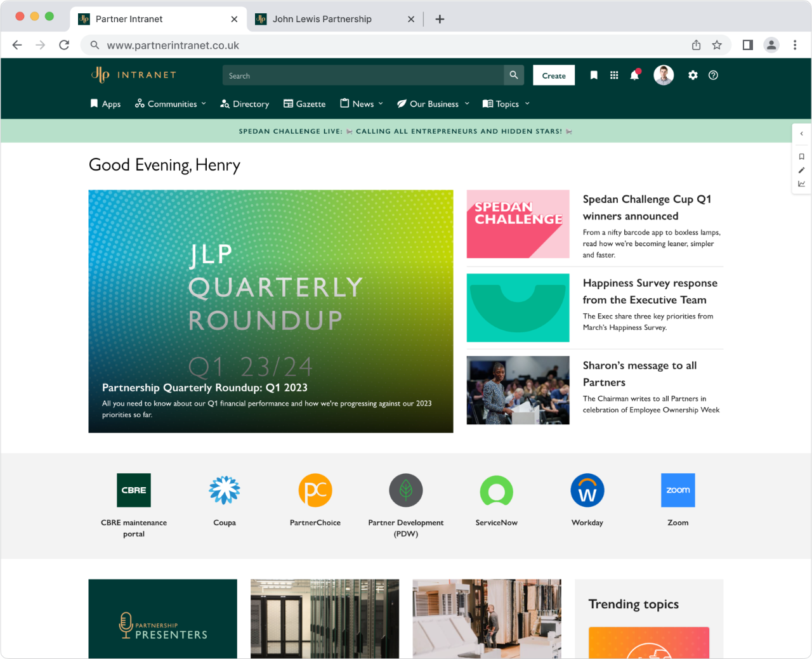Image resolution: width=812 pixels, height=659 pixels.
Task: Click the side panel analytics chart icon
Action: point(802,184)
